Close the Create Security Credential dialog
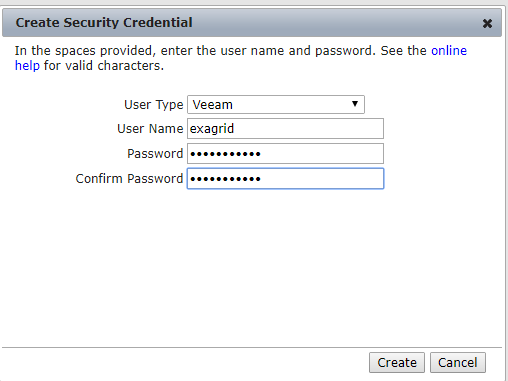Screen dimensions: 508x381 tap(487, 23)
